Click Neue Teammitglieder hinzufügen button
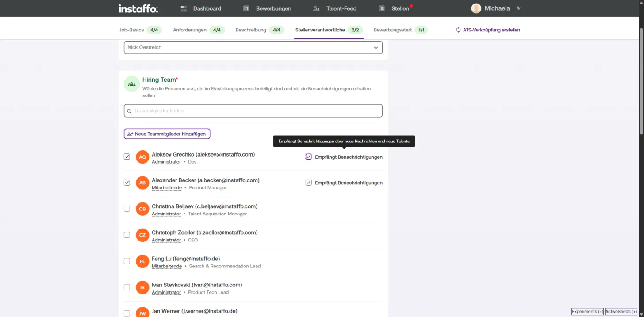The width and height of the screenshot is (644, 317). tap(167, 134)
